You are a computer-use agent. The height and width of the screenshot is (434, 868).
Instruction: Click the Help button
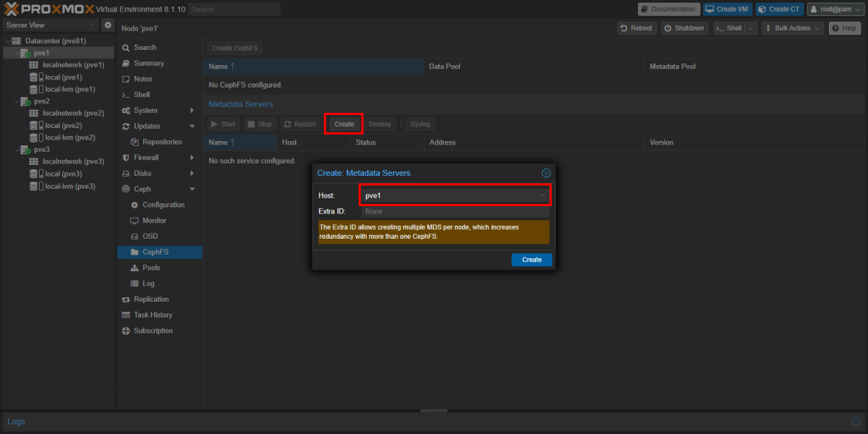click(845, 28)
